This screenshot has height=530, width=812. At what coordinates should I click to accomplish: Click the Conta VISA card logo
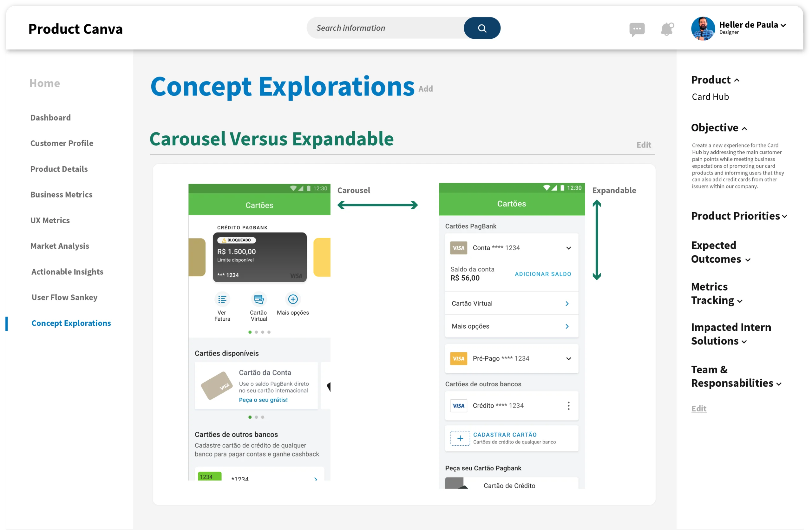(x=459, y=248)
